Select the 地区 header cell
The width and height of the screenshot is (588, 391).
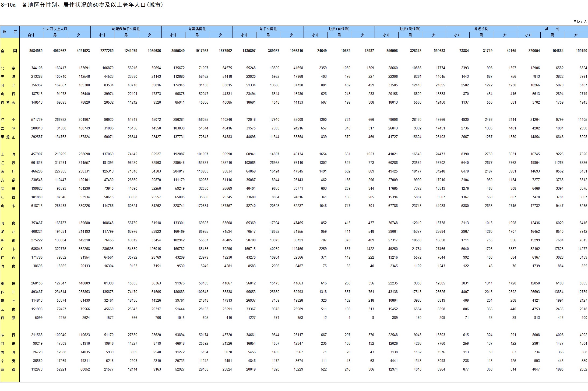click(x=10, y=32)
